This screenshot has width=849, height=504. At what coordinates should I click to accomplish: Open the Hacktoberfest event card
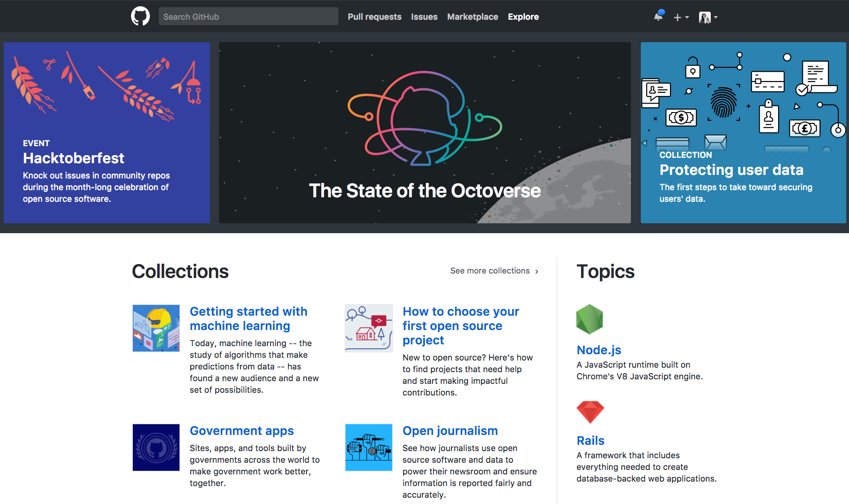coord(107,133)
